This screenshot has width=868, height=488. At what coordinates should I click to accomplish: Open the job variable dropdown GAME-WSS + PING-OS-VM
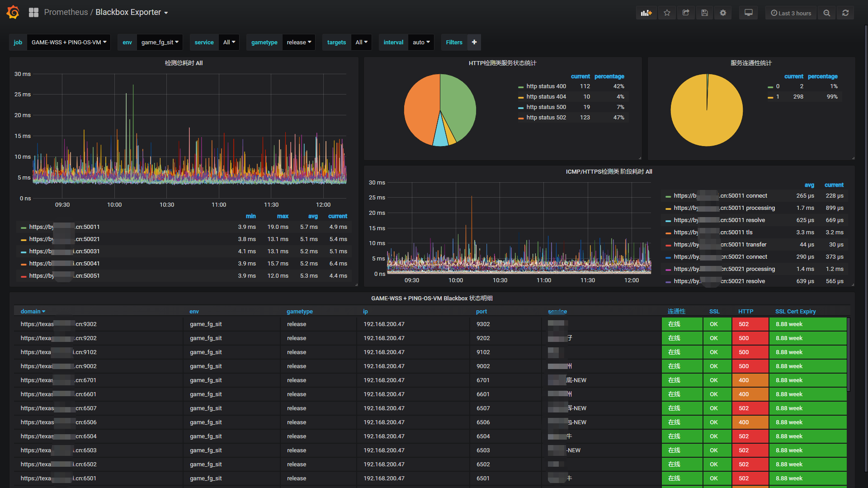coord(69,42)
